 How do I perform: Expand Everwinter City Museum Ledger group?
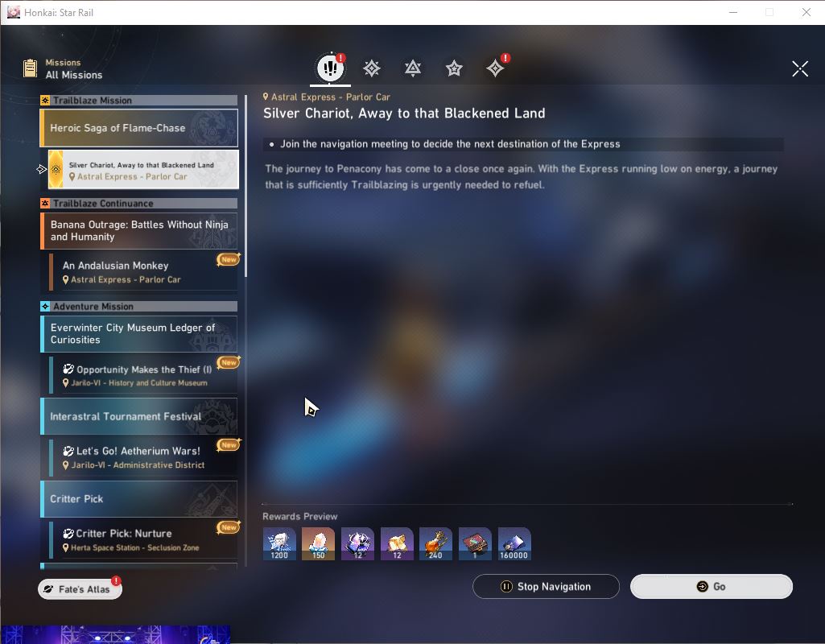click(x=139, y=333)
